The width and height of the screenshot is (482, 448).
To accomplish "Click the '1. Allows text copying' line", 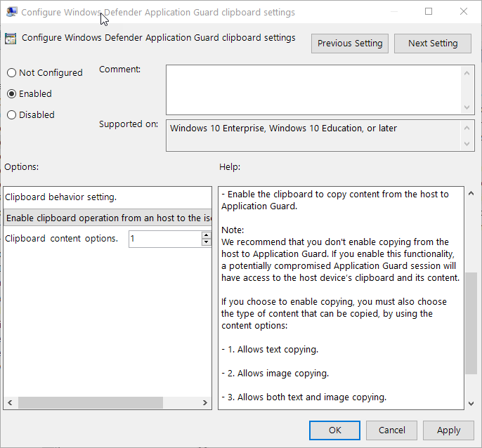I will [270, 350].
